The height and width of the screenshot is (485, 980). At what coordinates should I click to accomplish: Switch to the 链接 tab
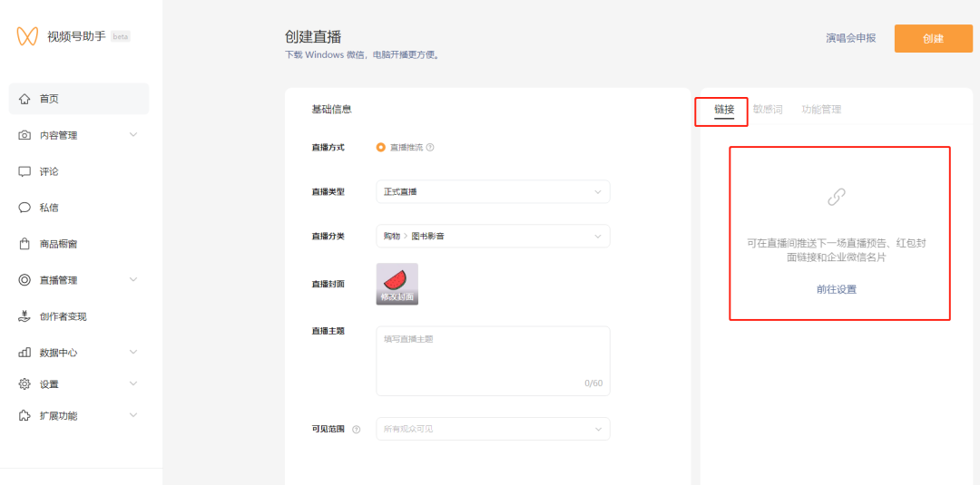724,110
